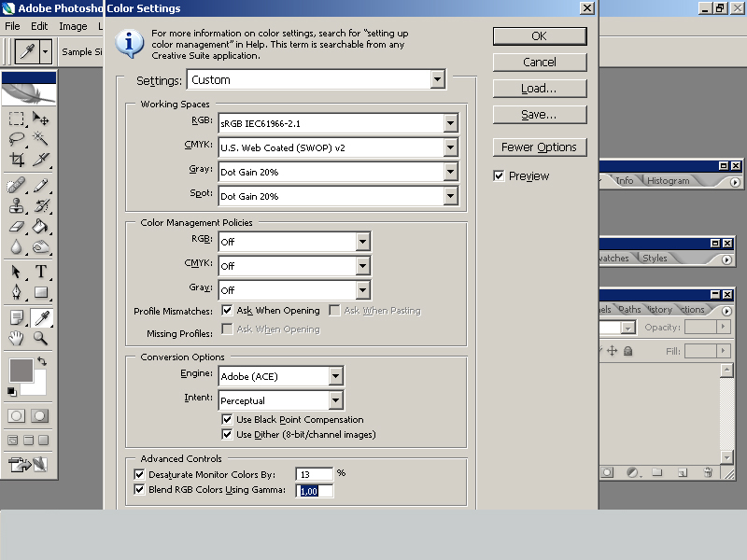Toggle the Preview checkbox
Image resolution: width=747 pixels, height=560 pixels.
tap(499, 176)
